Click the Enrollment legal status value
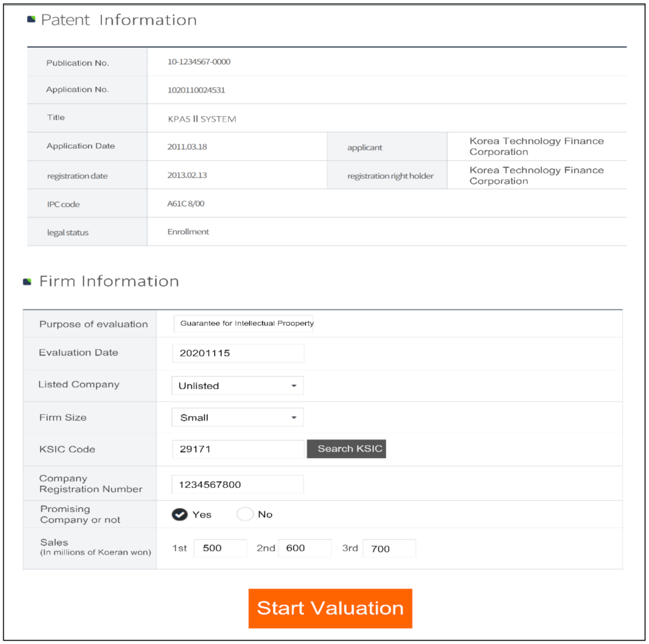 point(188,232)
